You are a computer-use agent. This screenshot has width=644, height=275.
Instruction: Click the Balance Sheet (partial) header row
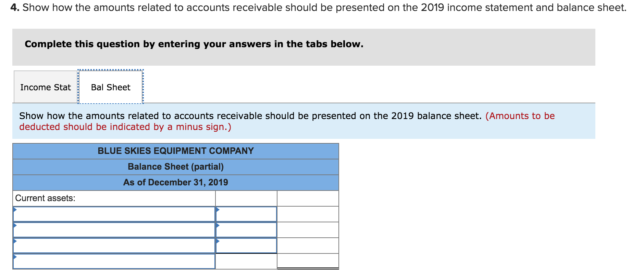coord(175,167)
